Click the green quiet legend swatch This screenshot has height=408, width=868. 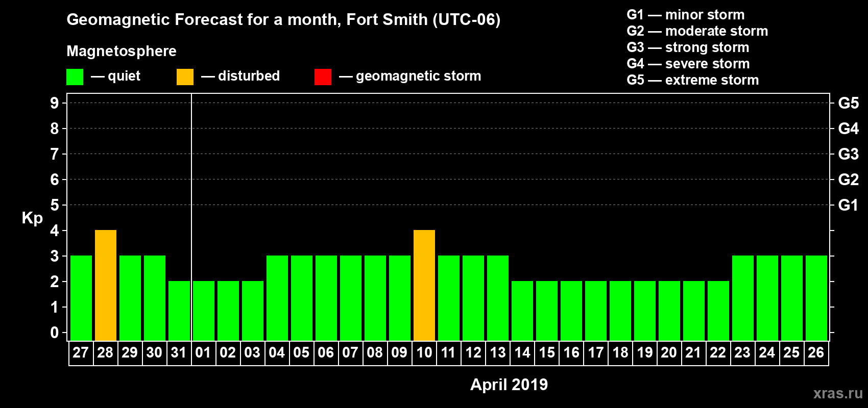click(75, 77)
